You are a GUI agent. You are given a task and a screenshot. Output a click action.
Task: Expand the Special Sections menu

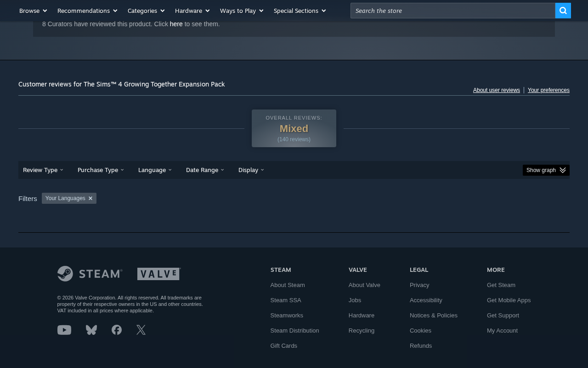point(300,11)
